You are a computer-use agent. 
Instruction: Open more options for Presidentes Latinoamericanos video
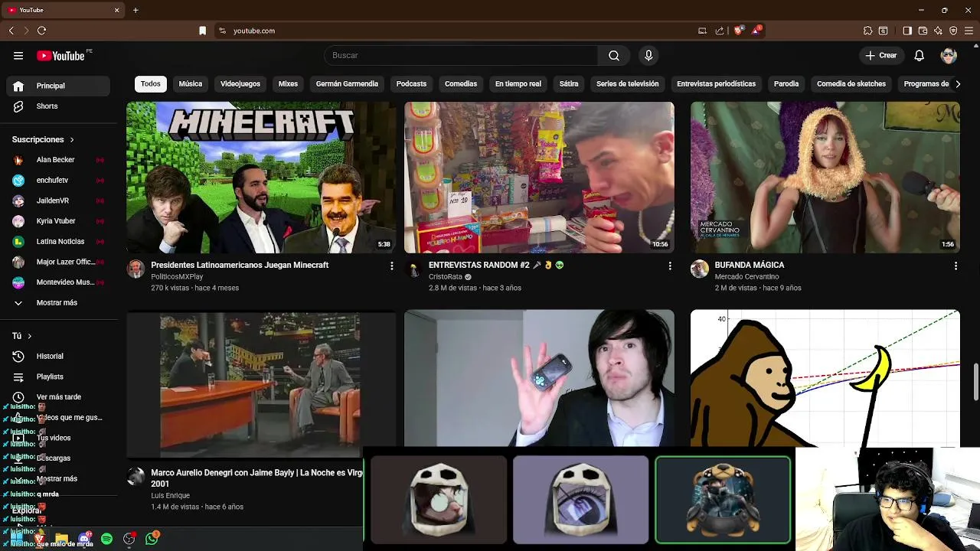pyautogui.click(x=391, y=266)
